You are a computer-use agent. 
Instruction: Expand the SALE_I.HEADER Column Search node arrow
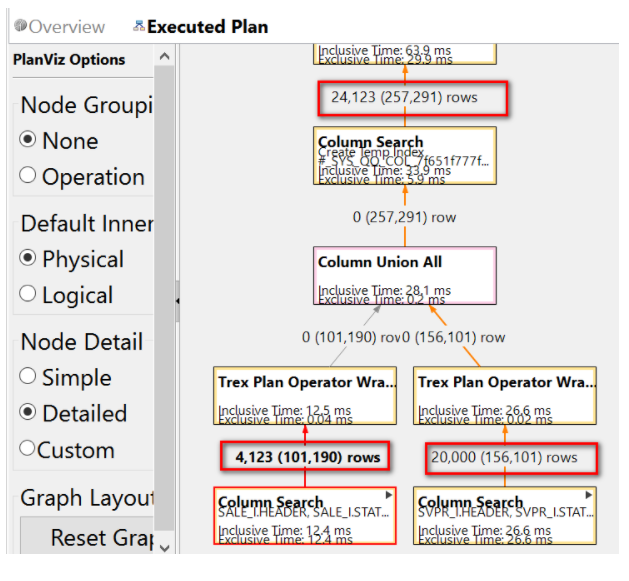click(x=388, y=495)
